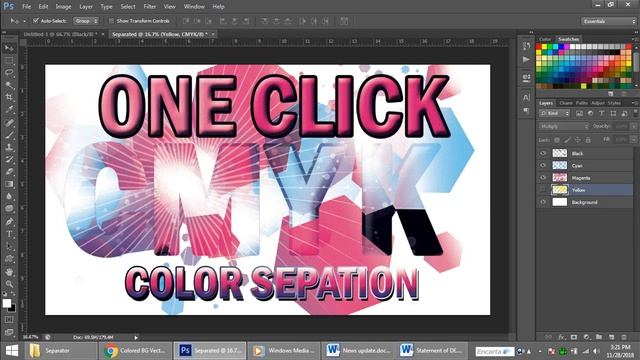Select the Eraser tool
Image resolution: width=640 pixels, height=360 pixels.
(x=9, y=171)
